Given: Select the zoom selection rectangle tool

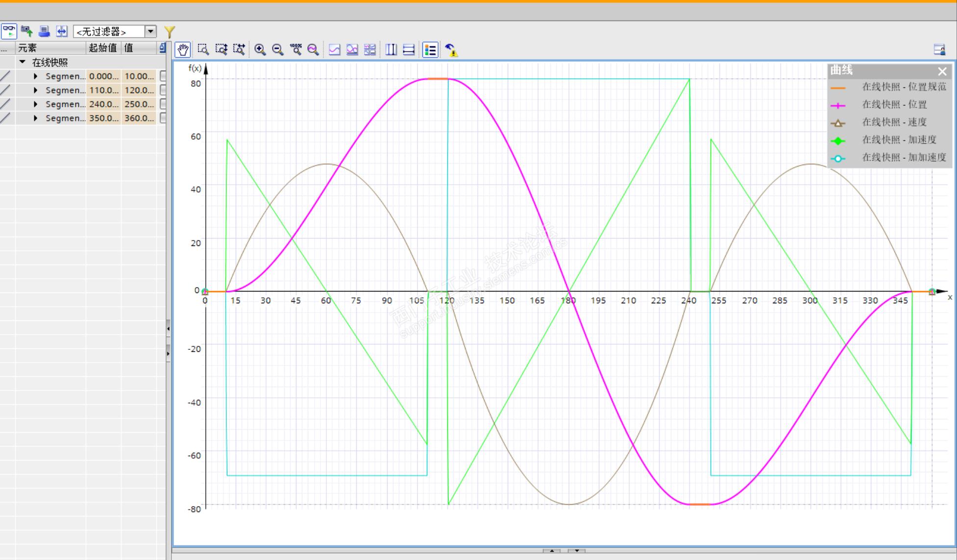Looking at the screenshot, I should pos(203,49).
